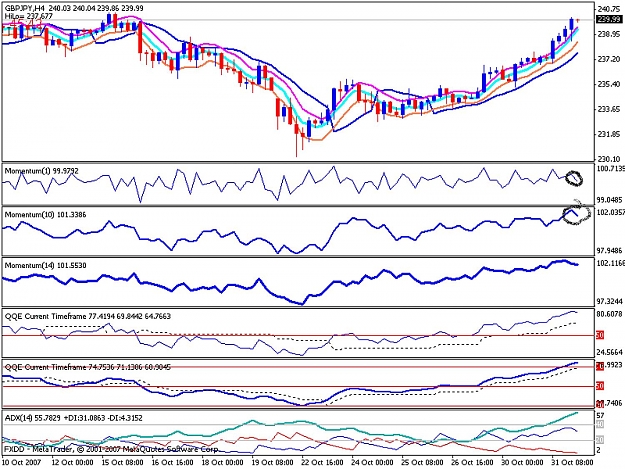This screenshot has height=469, width=625.
Task: Click the ADX(14) 55.7829 indicator label
Action: (33, 418)
